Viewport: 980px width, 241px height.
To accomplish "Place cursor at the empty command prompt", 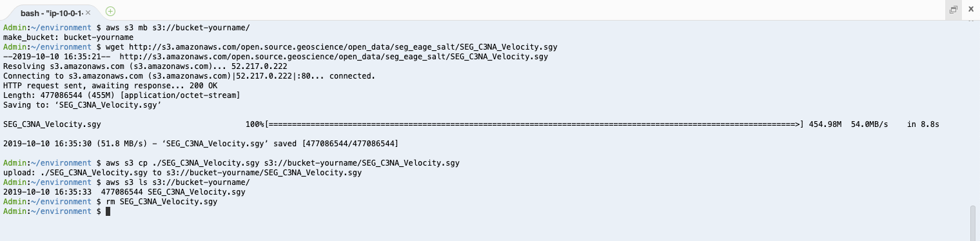I will [x=108, y=211].
